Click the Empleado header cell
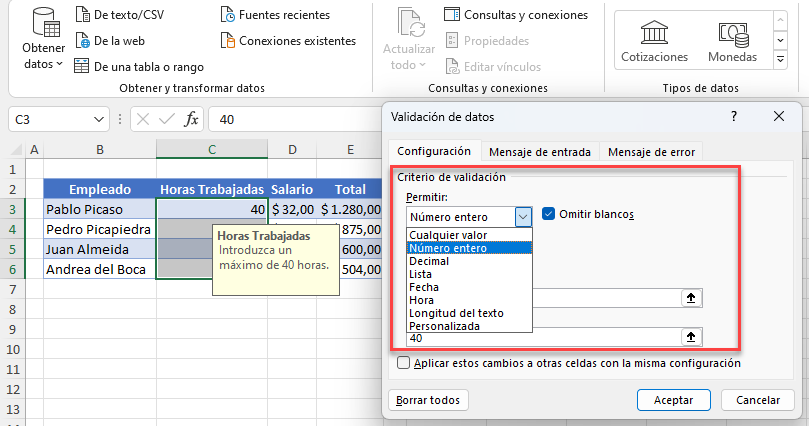The width and height of the screenshot is (809, 426). (x=100, y=189)
